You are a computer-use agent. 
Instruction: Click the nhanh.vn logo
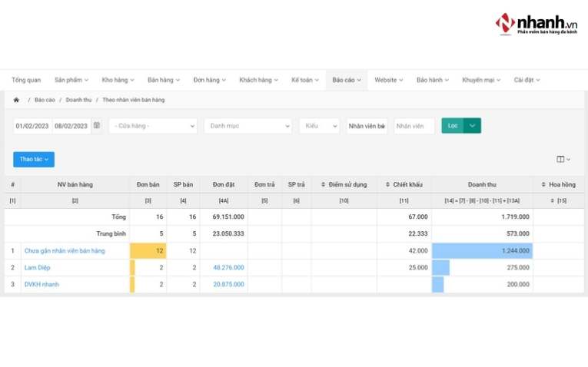coord(537,24)
